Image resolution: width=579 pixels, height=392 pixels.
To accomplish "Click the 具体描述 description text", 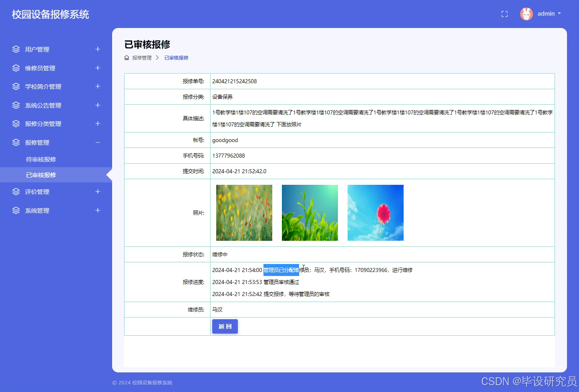I will (x=382, y=118).
